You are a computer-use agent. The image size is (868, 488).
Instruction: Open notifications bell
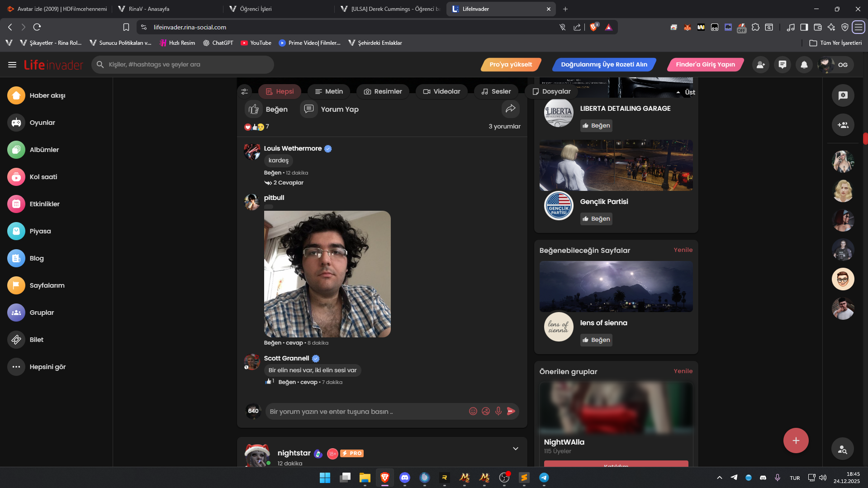coord(804,65)
